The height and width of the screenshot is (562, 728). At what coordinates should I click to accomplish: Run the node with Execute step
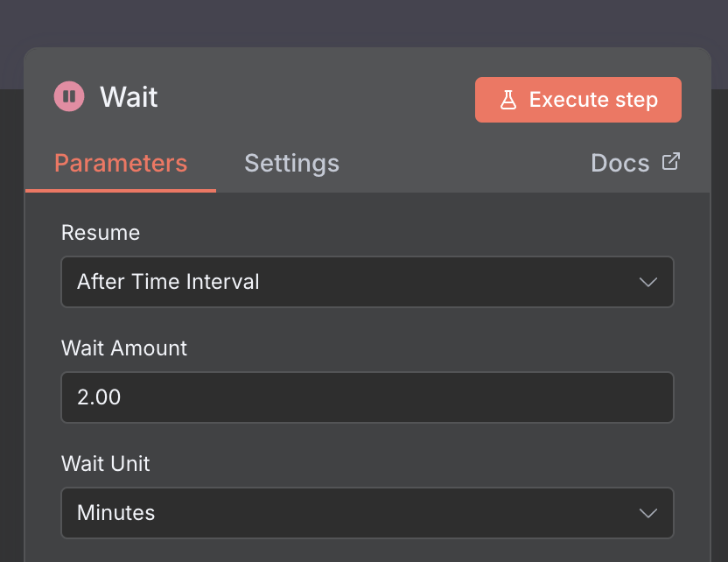[x=577, y=100]
